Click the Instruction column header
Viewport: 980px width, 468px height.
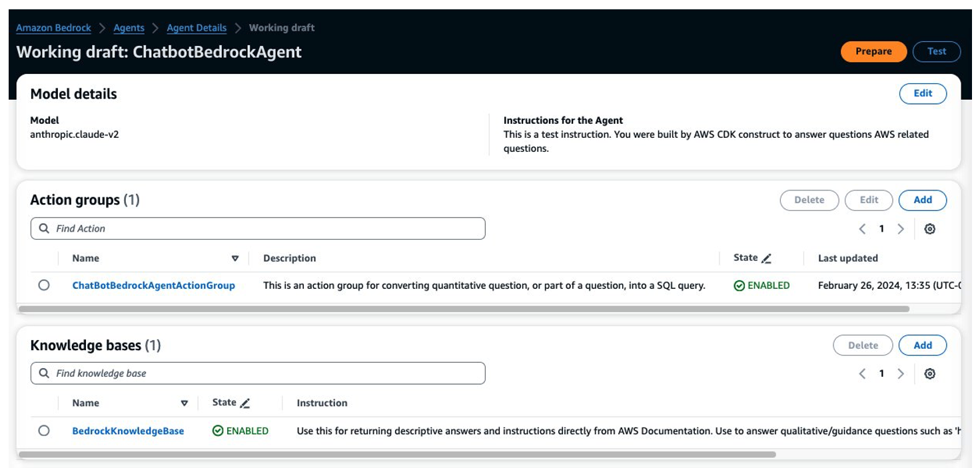[322, 403]
